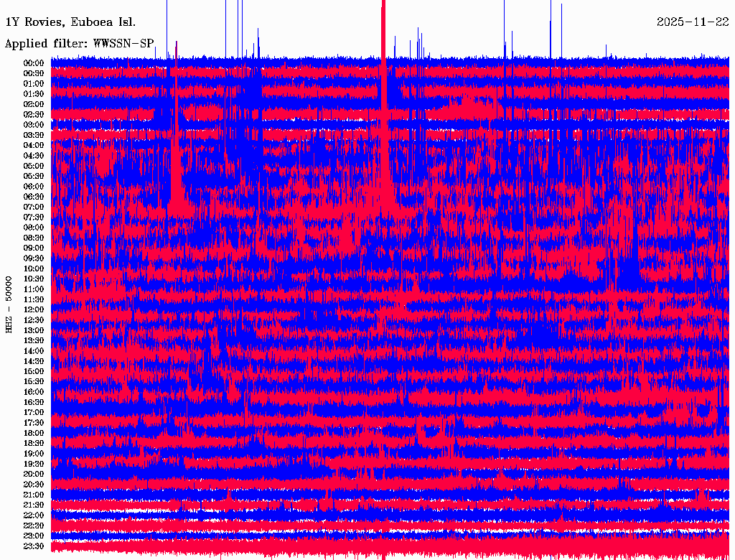Select the 22:00 time label
The height and width of the screenshot is (560, 735).
pyautogui.click(x=34, y=515)
